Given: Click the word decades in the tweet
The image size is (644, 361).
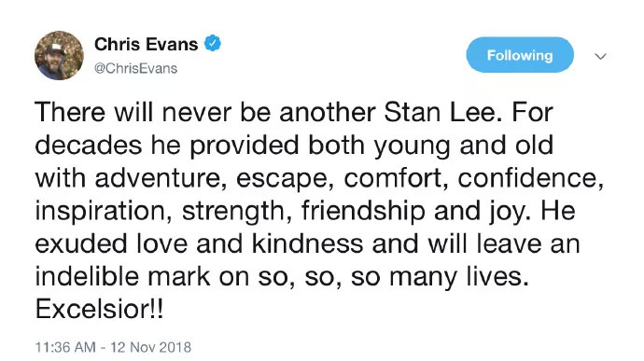Looking at the screenshot, I should [x=89, y=145].
